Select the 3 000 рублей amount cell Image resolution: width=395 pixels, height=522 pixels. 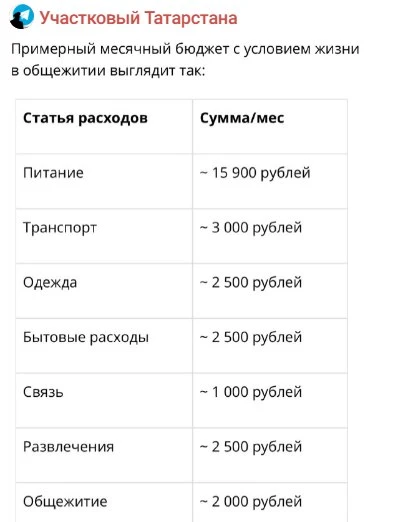[x=251, y=228]
